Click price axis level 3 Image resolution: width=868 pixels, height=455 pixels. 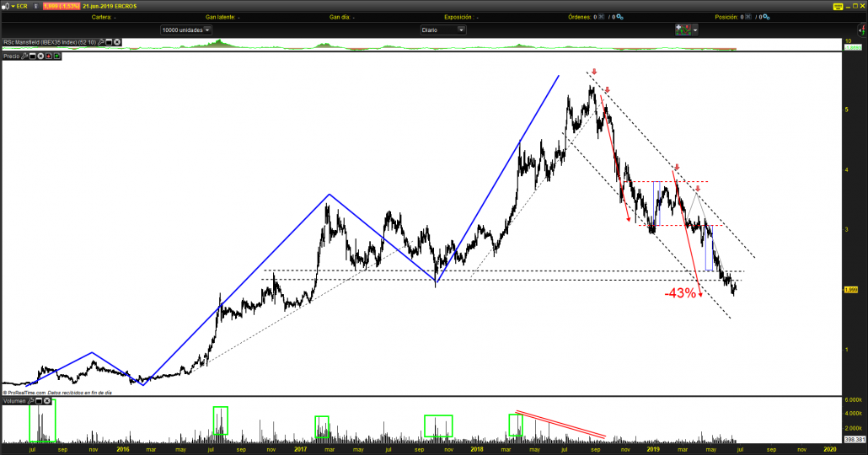(x=847, y=229)
